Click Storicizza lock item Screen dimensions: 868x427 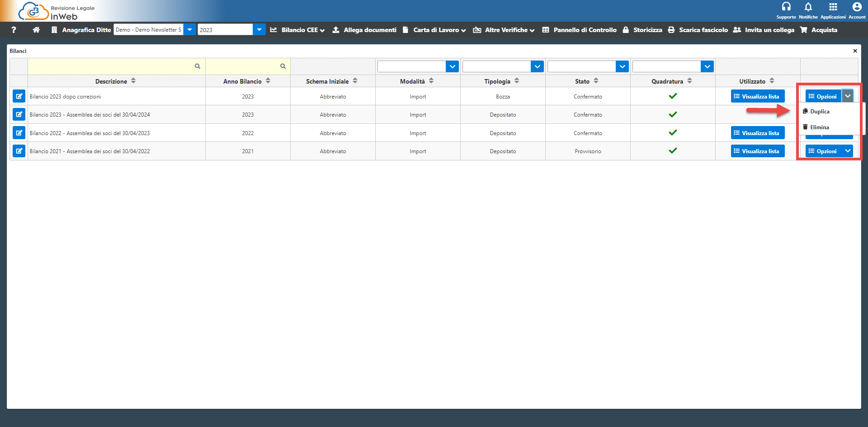point(642,30)
